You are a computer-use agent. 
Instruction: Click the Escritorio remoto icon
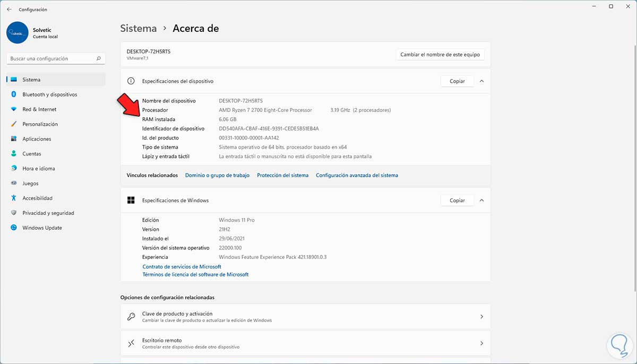coord(131,343)
